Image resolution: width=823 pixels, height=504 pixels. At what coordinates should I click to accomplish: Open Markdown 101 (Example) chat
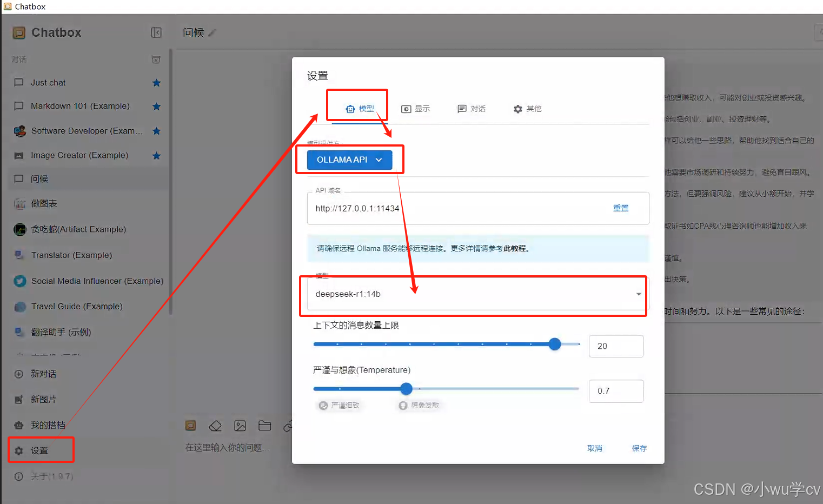click(88, 106)
